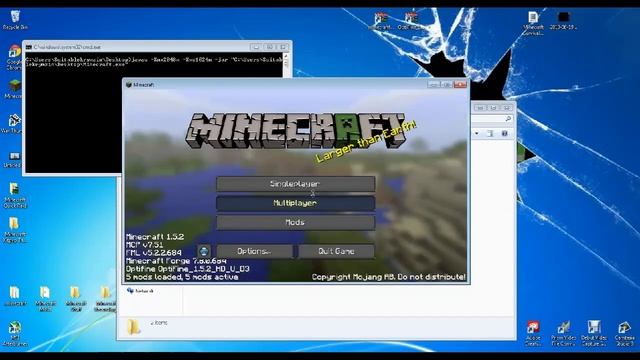Select the Debut Video Capture desktop icon
This screenshot has height=360, width=640.
(x=594, y=333)
